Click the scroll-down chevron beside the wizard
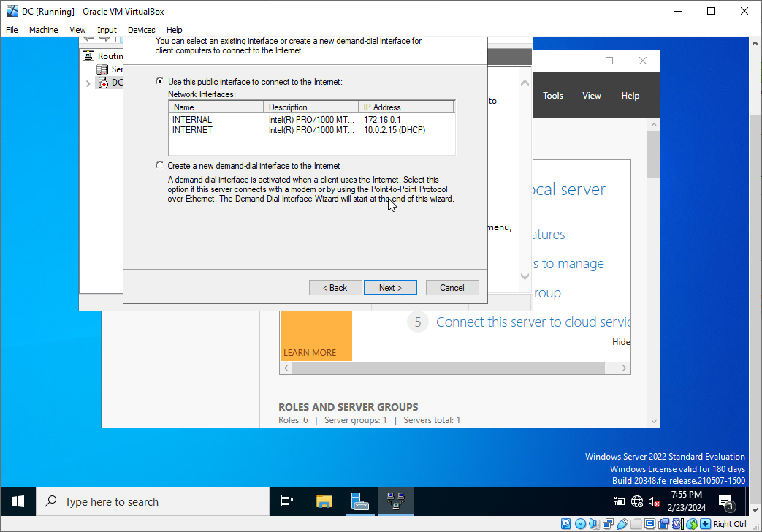The width and height of the screenshot is (762, 532). pos(525,276)
